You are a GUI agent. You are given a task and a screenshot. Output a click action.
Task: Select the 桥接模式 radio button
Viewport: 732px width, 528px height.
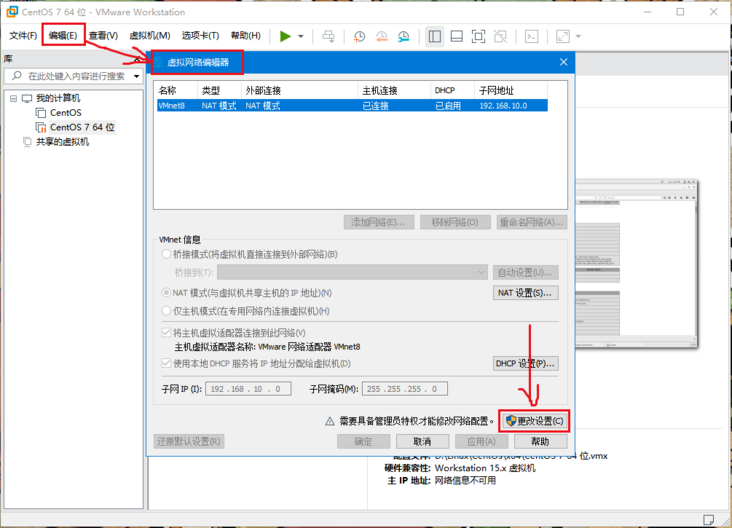(x=166, y=254)
